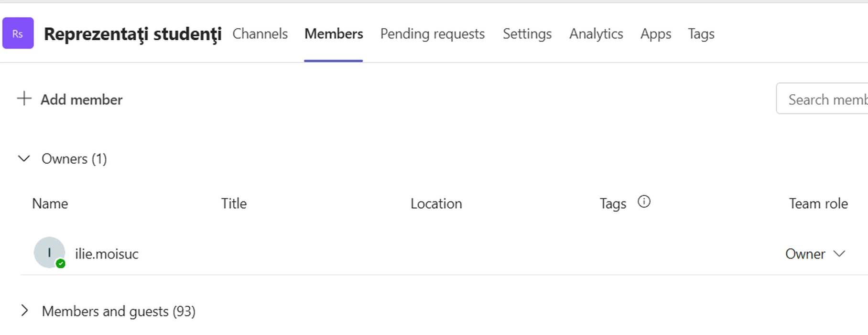Focus the Search members input field
This screenshot has width=868, height=335.
click(x=827, y=99)
